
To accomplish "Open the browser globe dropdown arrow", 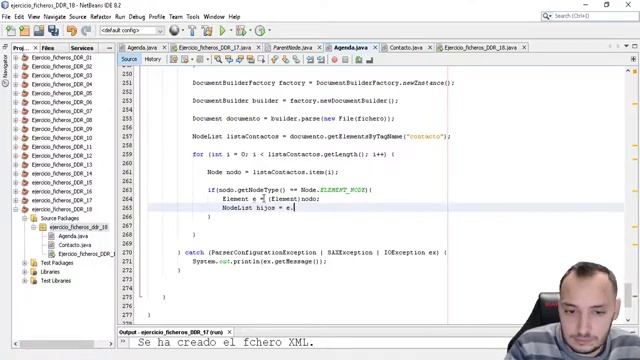I will (x=182, y=31).
